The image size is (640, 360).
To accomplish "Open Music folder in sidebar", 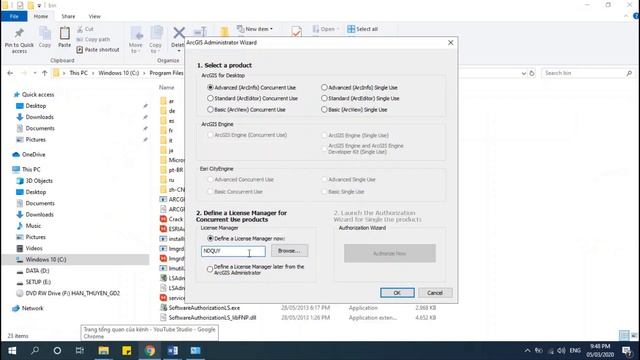I will click(x=33, y=226).
